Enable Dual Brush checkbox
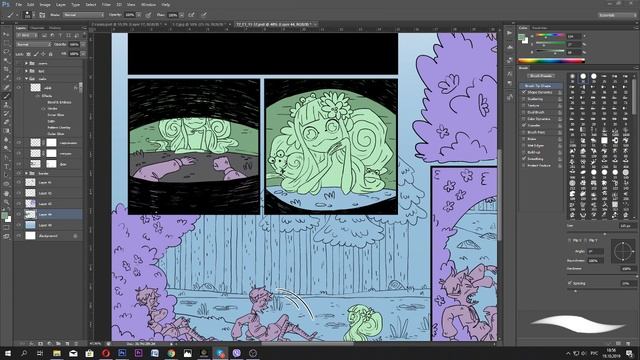 524,112
